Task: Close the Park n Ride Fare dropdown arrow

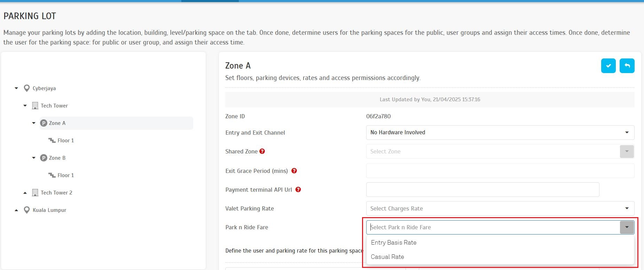Action: click(x=627, y=227)
